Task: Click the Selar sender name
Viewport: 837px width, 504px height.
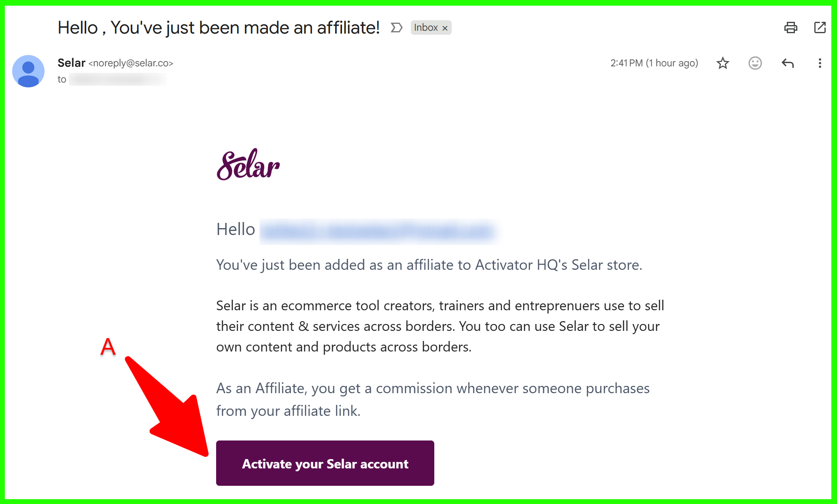Action: (x=71, y=63)
